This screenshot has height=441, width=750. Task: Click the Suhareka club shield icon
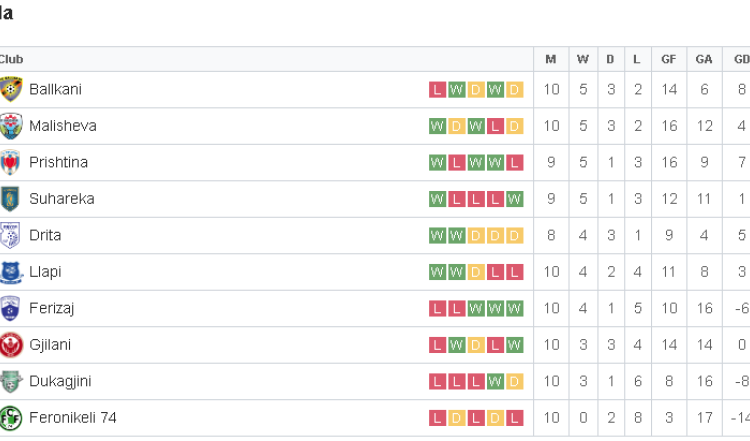coord(10,199)
